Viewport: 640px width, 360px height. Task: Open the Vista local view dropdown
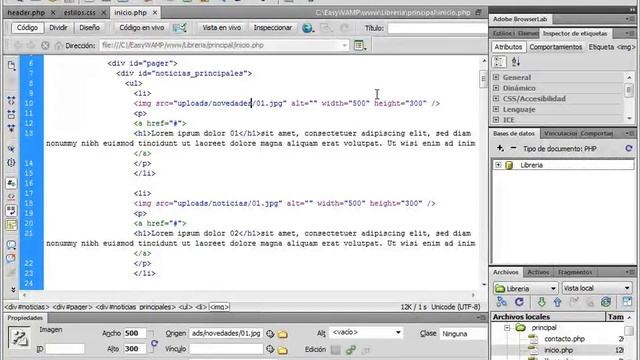(x=597, y=288)
